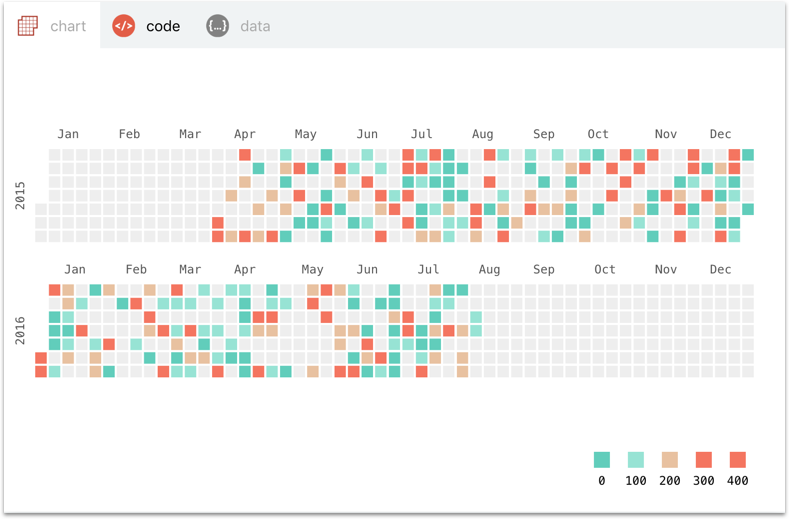Viewport: 789px width, 519px height.
Task: Click the Oct label in 2016 calendar
Action: [605, 269]
